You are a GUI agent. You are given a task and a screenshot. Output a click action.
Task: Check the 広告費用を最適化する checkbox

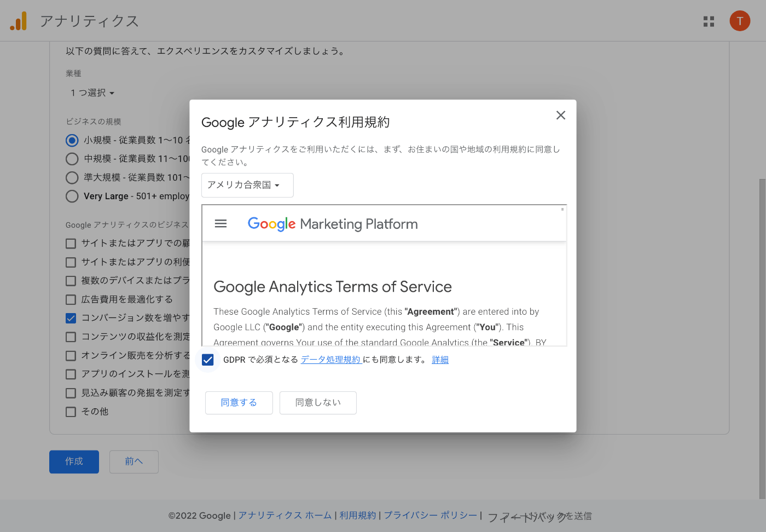(71, 299)
